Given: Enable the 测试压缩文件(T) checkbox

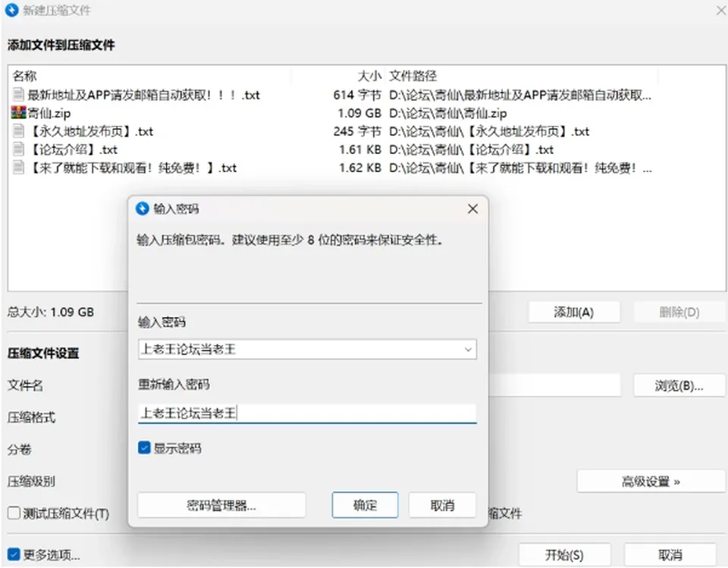Looking at the screenshot, I should click(x=14, y=513).
